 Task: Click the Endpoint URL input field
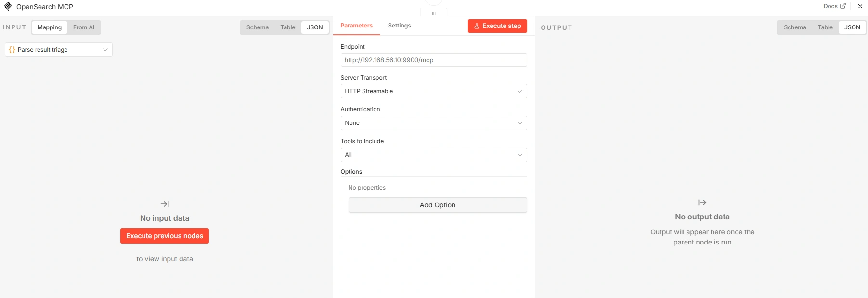pyautogui.click(x=433, y=60)
